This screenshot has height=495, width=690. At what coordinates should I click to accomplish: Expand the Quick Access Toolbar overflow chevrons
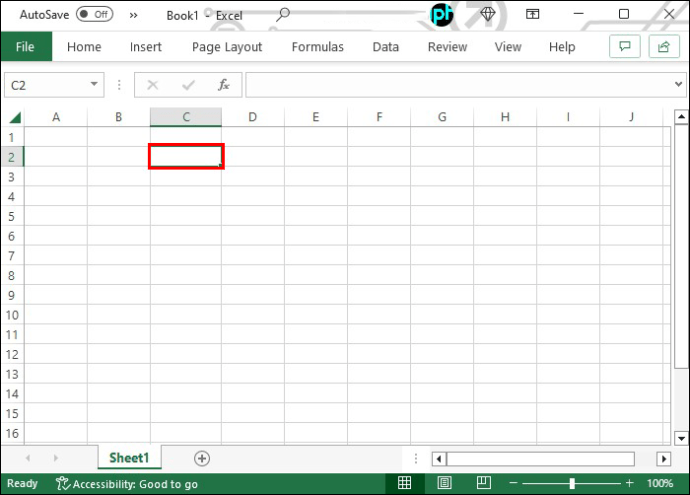[x=133, y=15]
